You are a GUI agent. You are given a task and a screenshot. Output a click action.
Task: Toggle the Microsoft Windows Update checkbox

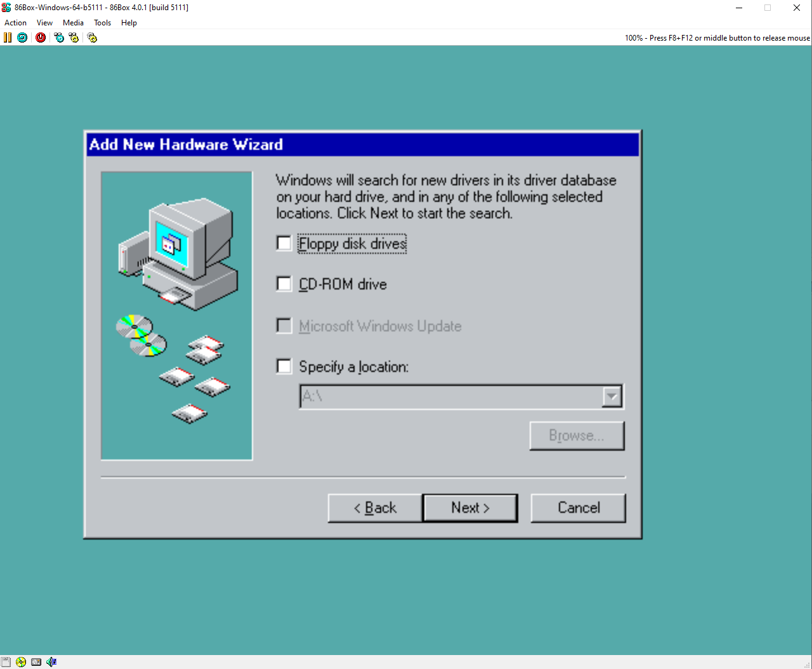coord(284,326)
